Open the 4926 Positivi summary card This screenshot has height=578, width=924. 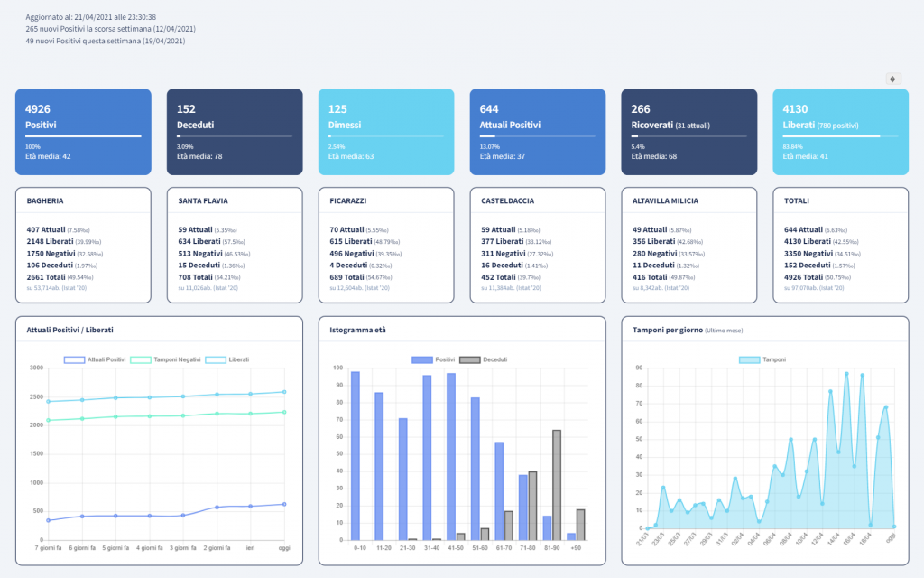tap(83, 131)
